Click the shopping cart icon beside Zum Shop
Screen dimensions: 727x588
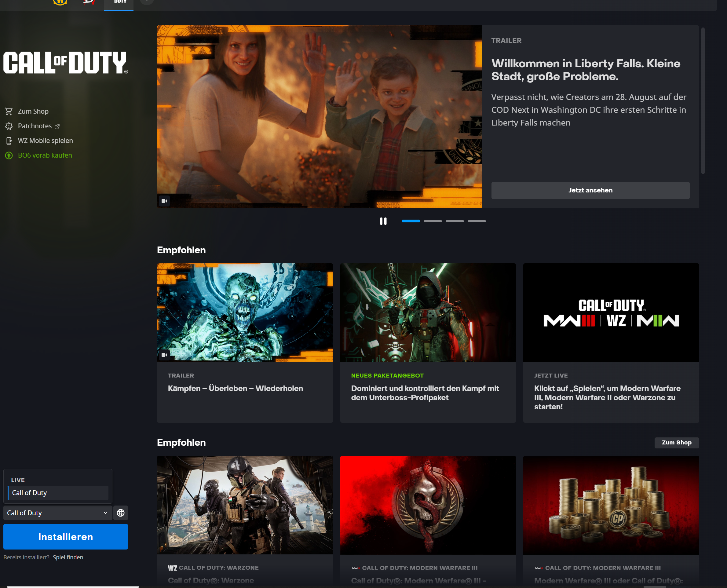click(x=9, y=111)
